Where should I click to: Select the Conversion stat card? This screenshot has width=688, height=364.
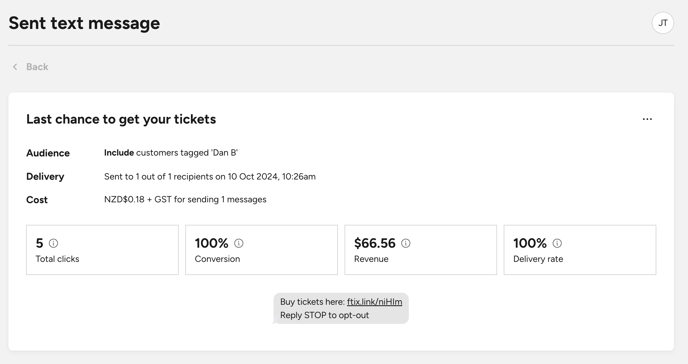pyautogui.click(x=262, y=250)
